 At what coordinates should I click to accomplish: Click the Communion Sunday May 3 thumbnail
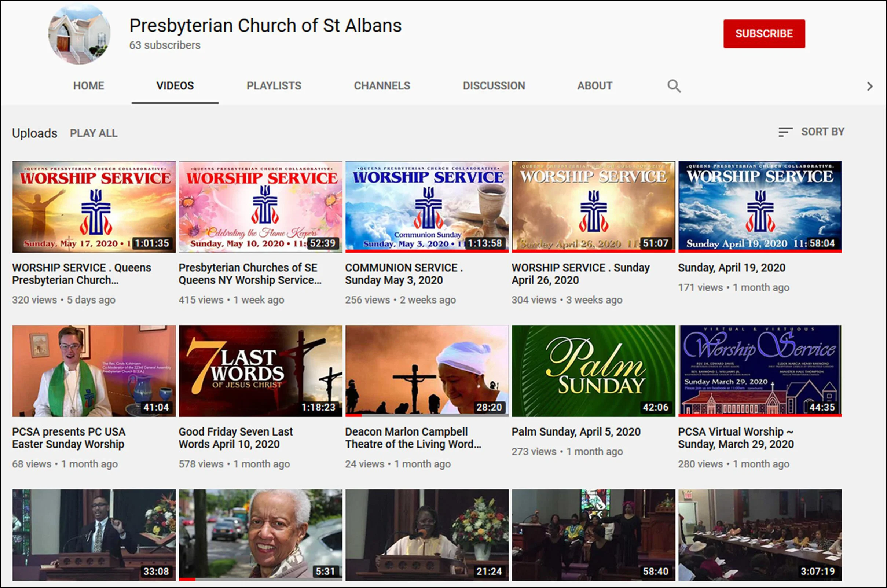click(427, 207)
